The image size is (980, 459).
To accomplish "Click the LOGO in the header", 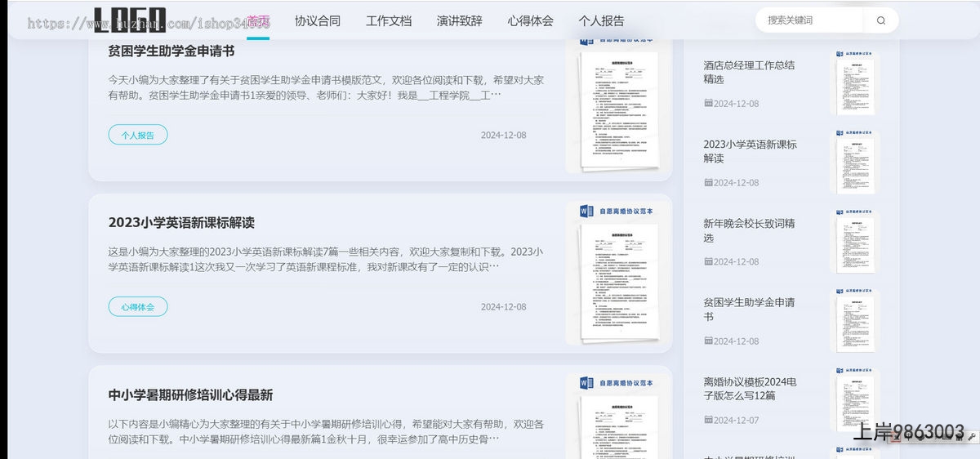I will [129, 21].
